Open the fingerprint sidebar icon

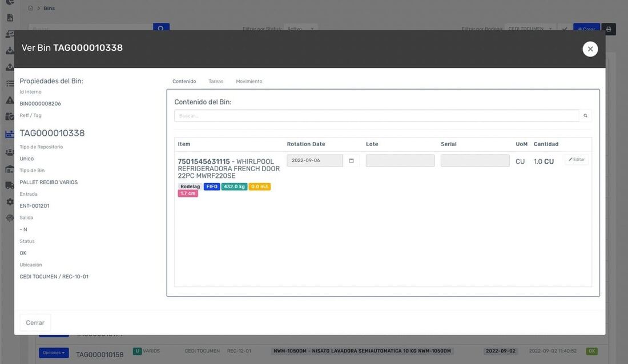point(10,218)
